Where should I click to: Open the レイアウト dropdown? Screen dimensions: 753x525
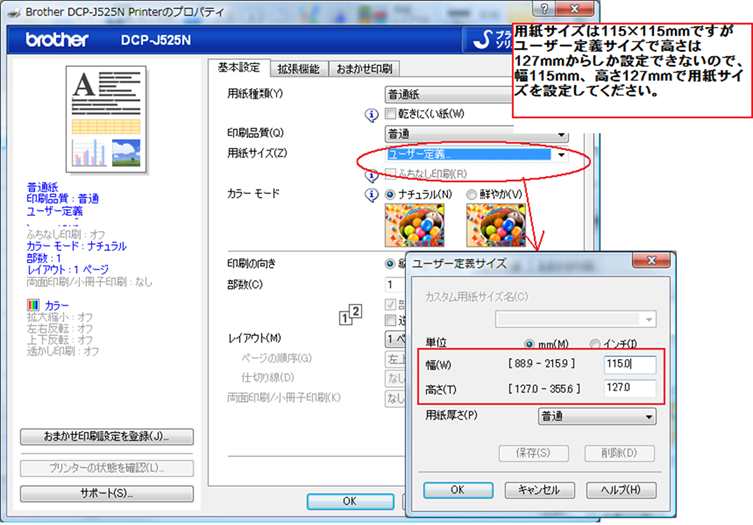point(396,339)
